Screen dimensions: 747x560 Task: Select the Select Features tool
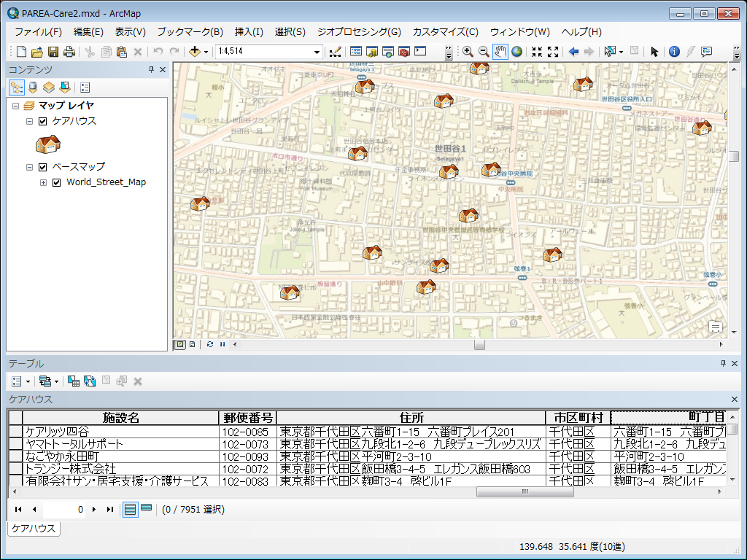(609, 52)
